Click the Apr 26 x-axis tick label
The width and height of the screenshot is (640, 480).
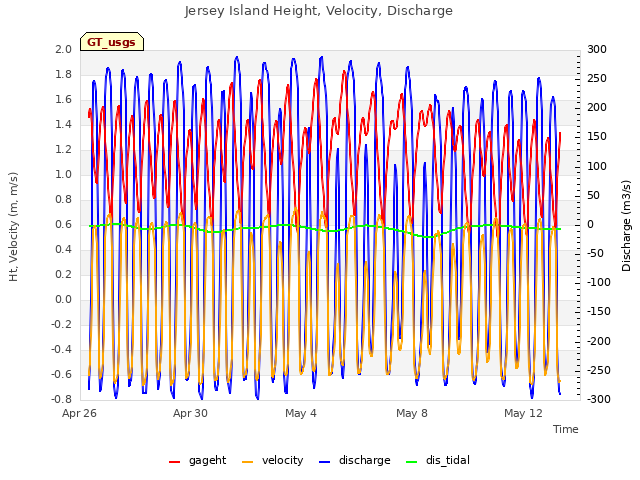(79, 413)
